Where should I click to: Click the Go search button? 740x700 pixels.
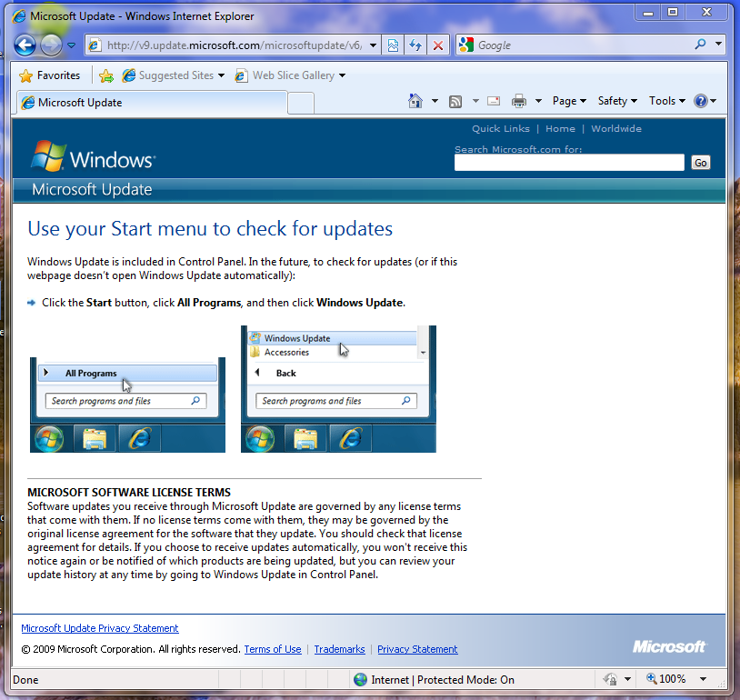700,163
